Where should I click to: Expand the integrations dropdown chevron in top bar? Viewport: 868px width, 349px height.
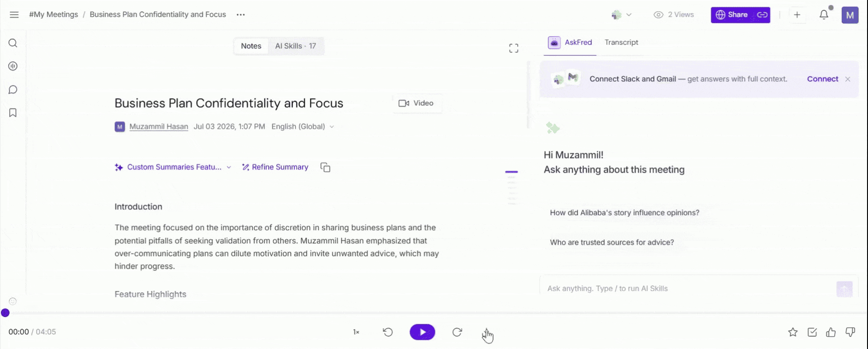pyautogui.click(x=629, y=15)
